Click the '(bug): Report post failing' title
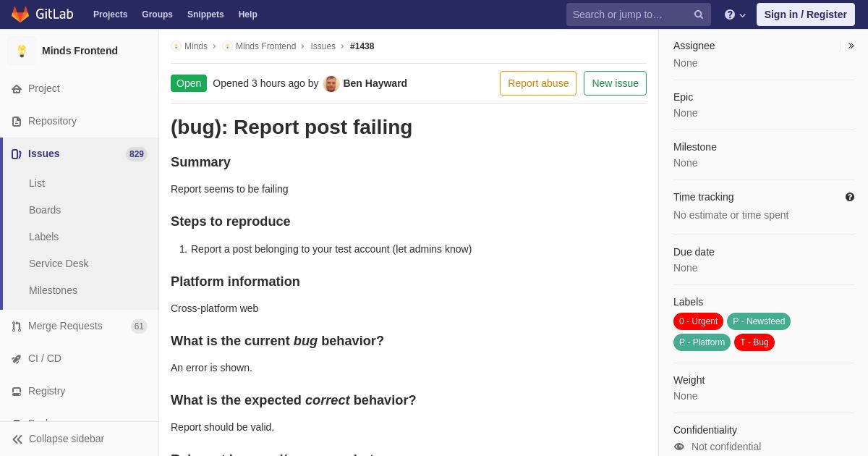 292,127
